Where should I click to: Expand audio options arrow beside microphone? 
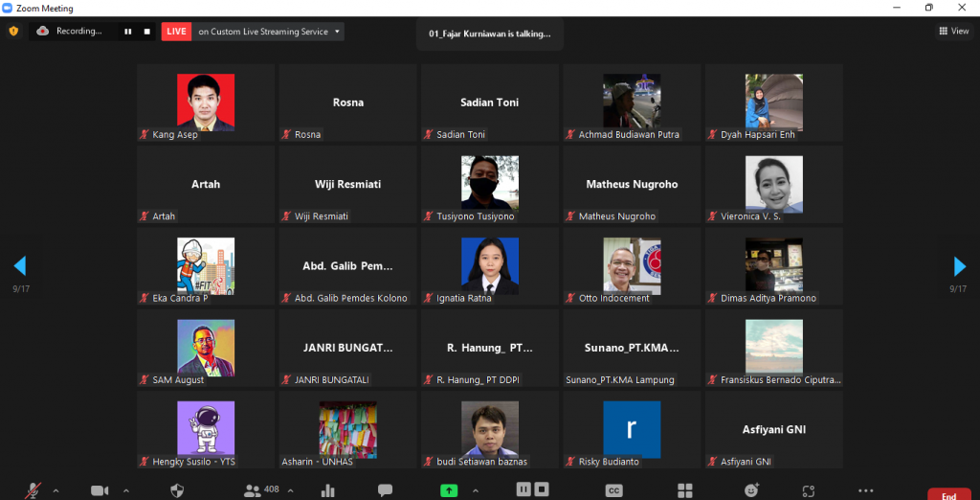pyautogui.click(x=56, y=490)
